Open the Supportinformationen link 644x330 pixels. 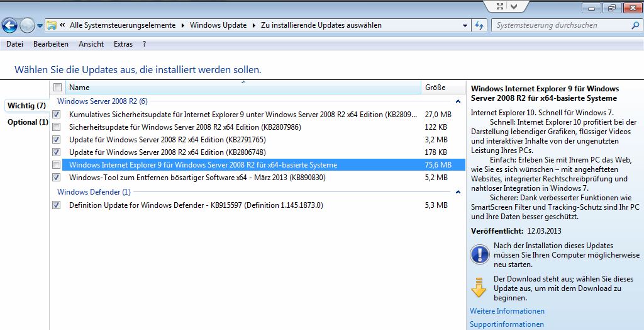(x=506, y=324)
